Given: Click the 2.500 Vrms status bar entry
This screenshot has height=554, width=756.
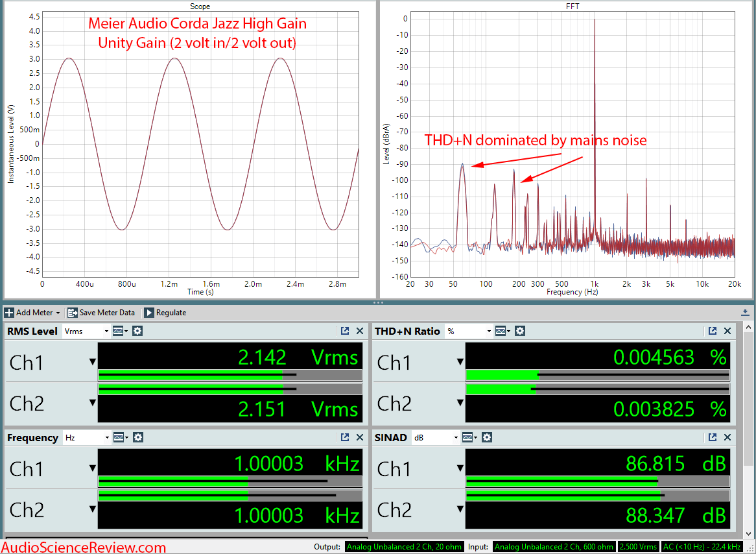Looking at the screenshot, I should click(639, 547).
